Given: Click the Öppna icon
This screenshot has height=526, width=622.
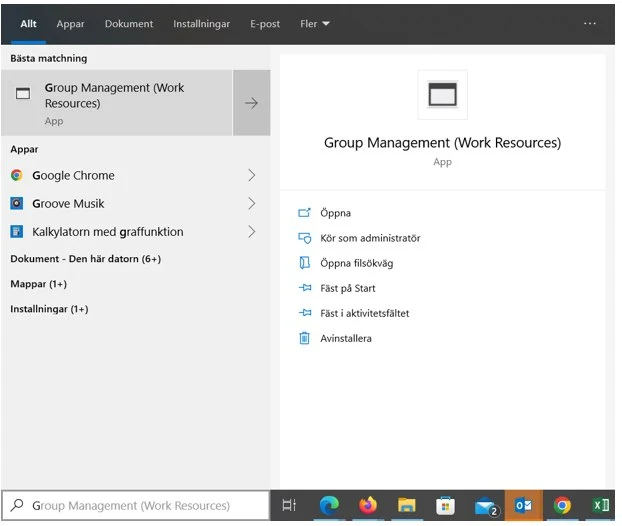Looking at the screenshot, I should pyautogui.click(x=304, y=213).
